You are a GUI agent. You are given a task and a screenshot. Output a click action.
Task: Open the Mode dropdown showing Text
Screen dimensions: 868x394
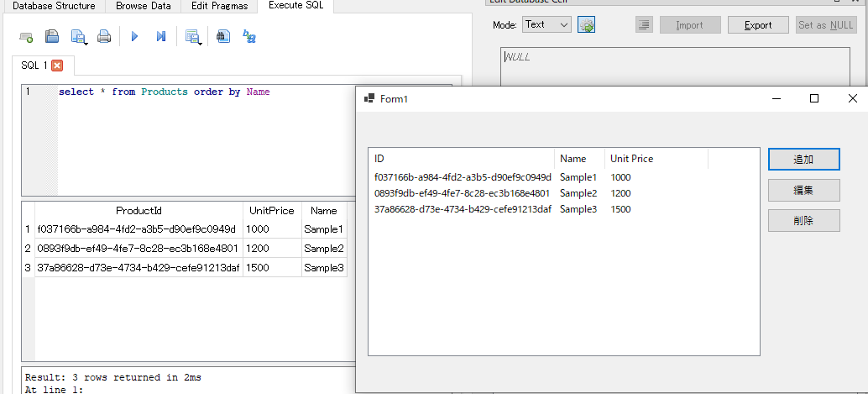pyautogui.click(x=546, y=24)
